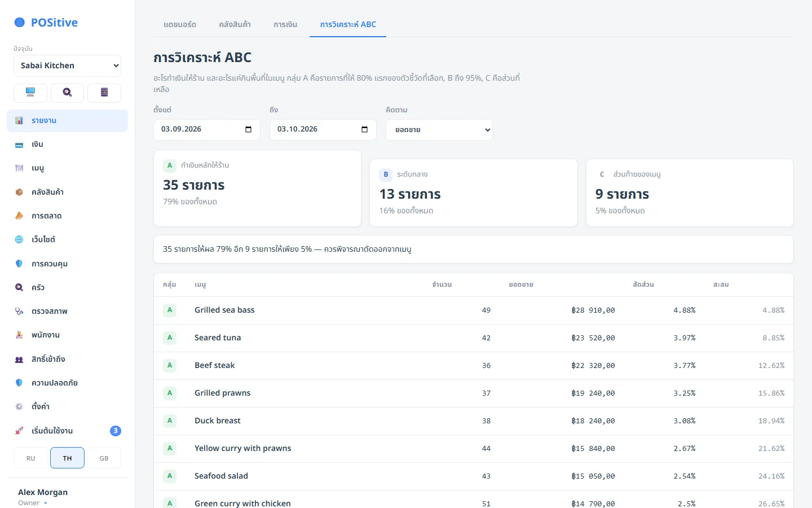The width and height of the screenshot is (812, 508).
Task: Click the Duck breast row name
Action: [218, 421]
